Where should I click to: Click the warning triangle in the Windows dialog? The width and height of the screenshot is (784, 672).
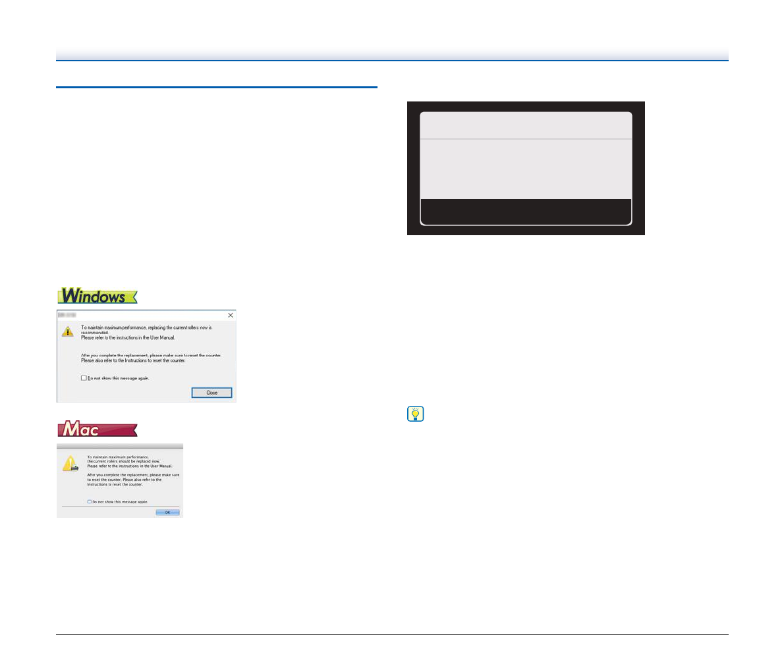coord(68,331)
